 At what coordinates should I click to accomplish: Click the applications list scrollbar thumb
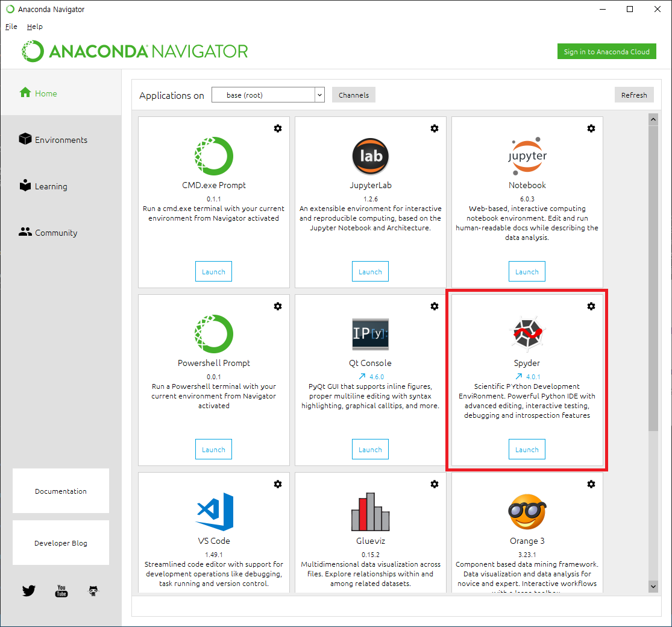(653, 278)
